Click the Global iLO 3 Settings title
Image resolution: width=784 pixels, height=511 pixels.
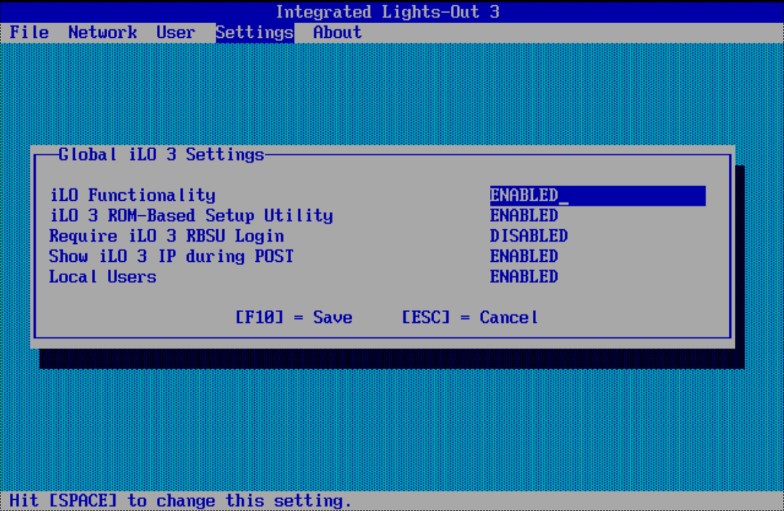tap(161, 154)
